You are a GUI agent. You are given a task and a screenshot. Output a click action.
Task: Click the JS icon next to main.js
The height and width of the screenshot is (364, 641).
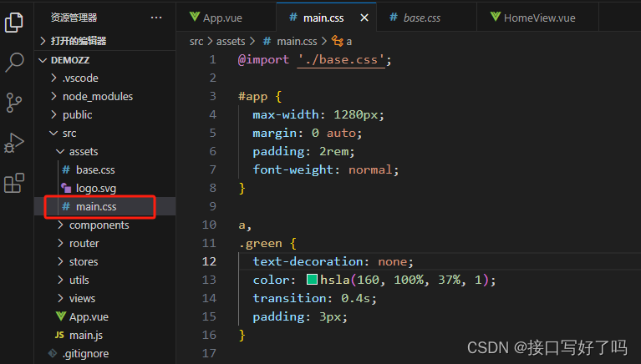pyautogui.click(x=59, y=335)
